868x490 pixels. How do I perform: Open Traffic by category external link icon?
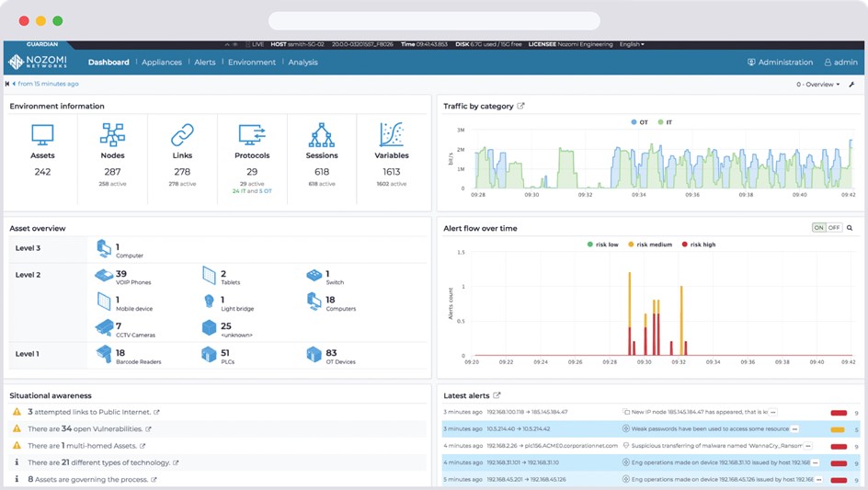point(521,106)
